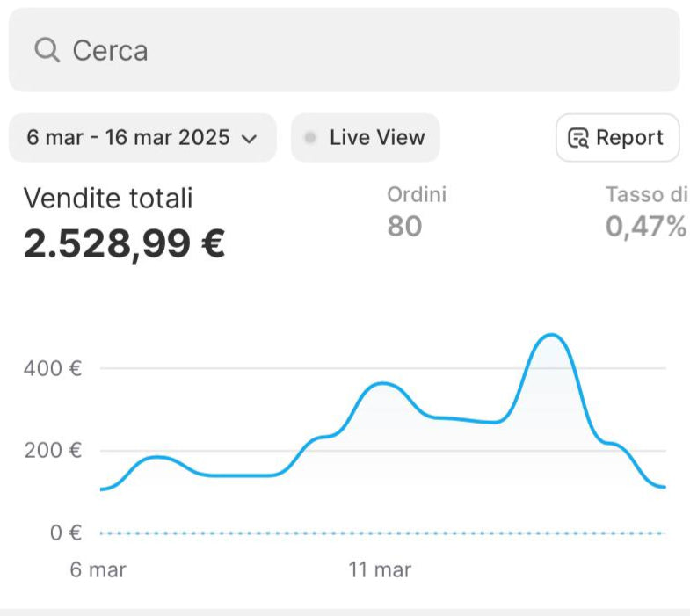
Task: Click the 6 mar axis label
Action: (98, 569)
